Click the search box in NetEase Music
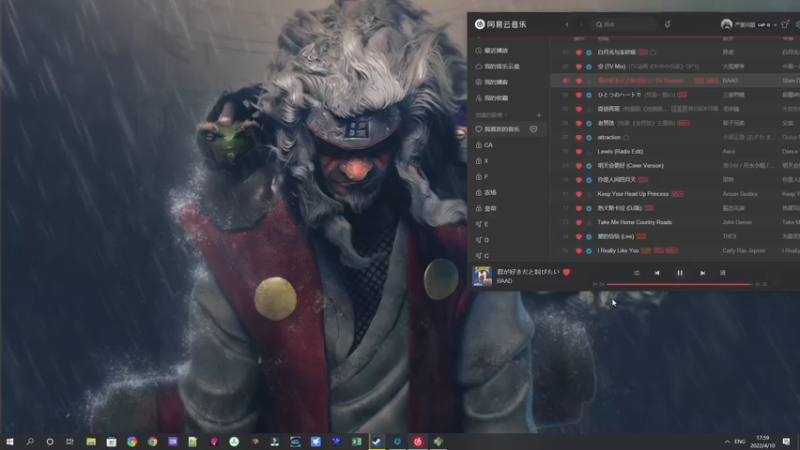This screenshot has height=450, width=800. [x=623, y=24]
